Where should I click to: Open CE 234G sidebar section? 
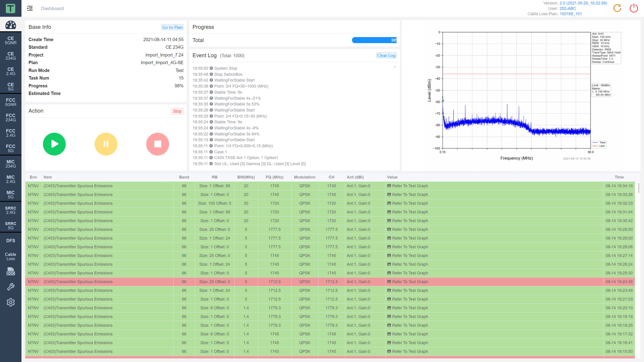click(11, 56)
